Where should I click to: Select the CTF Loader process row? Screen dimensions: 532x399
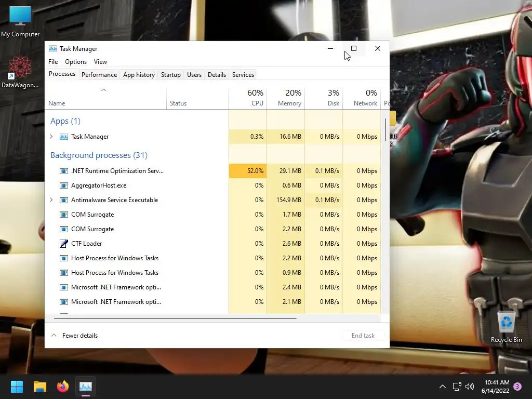pos(213,244)
